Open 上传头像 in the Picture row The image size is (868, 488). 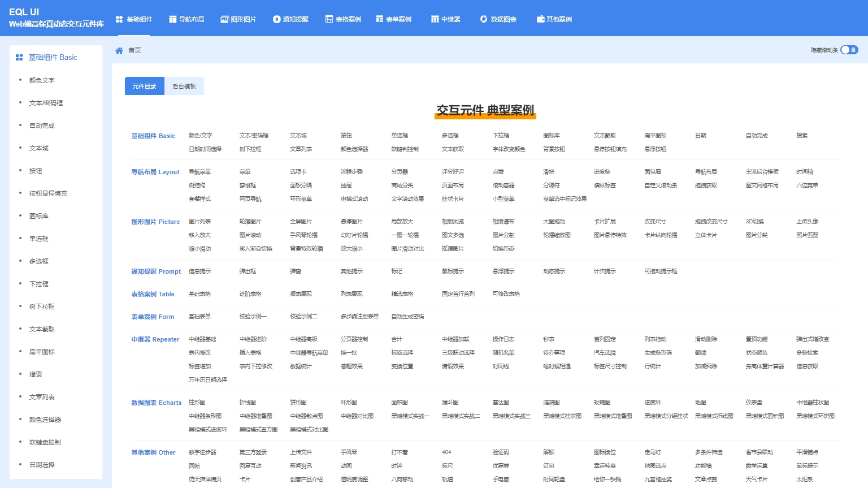(808, 222)
